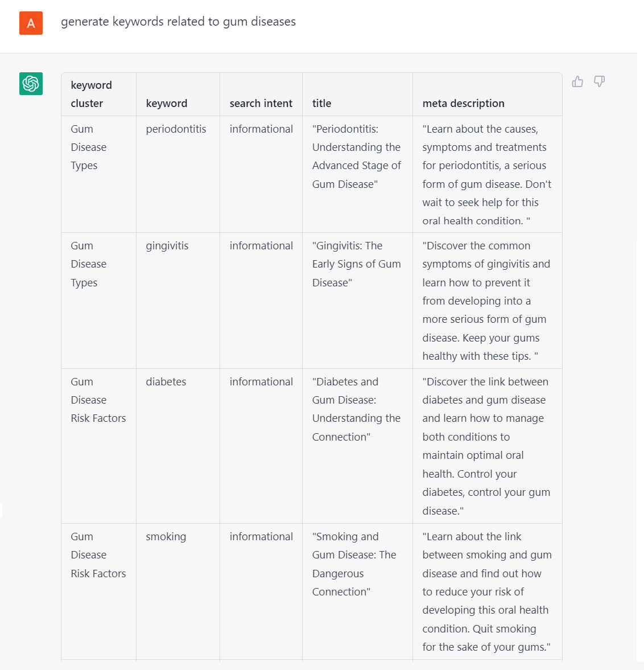Click the "title" column header
This screenshot has width=644, height=670.
(321, 104)
